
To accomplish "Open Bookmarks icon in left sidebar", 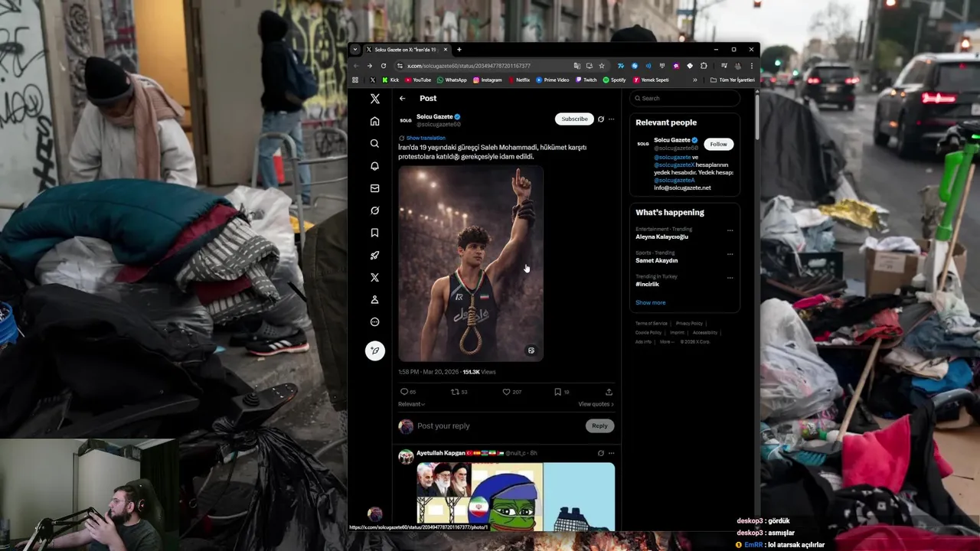I will click(x=374, y=233).
